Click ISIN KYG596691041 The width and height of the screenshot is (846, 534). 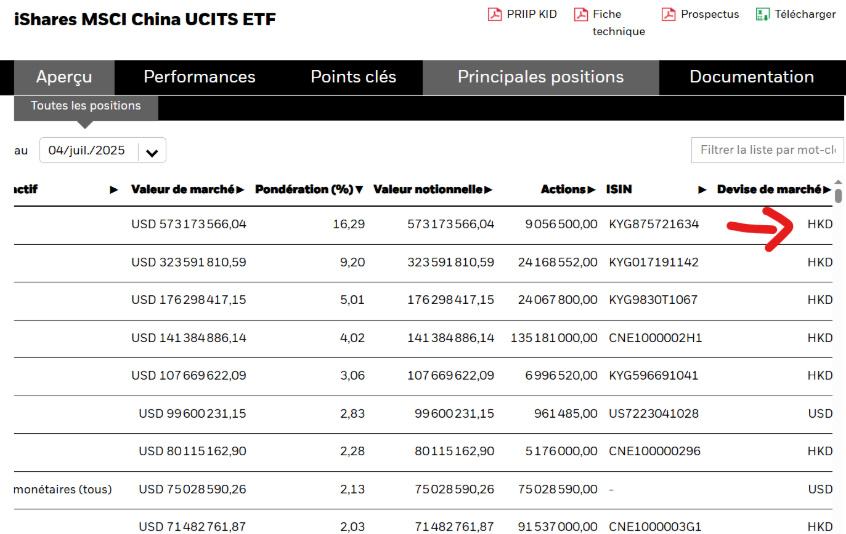[653, 375]
